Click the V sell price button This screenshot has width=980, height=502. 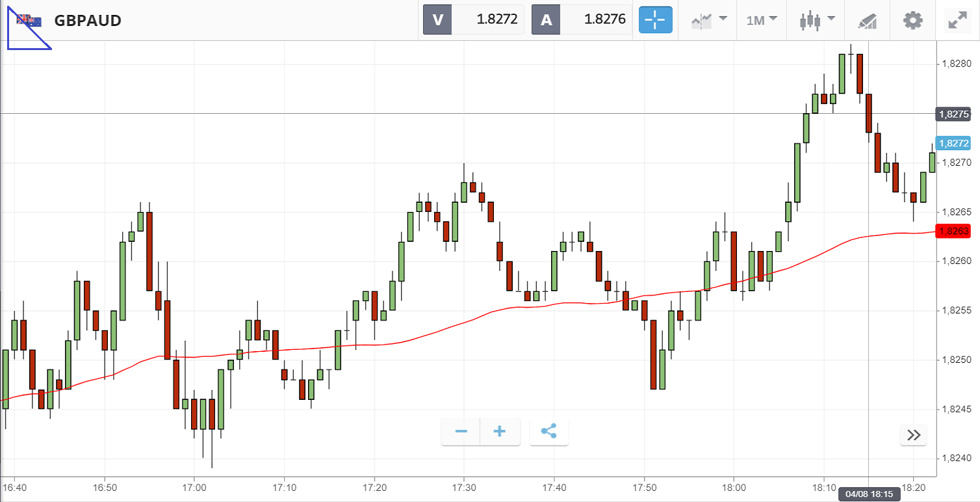pyautogui.click(x=473, y=20)
